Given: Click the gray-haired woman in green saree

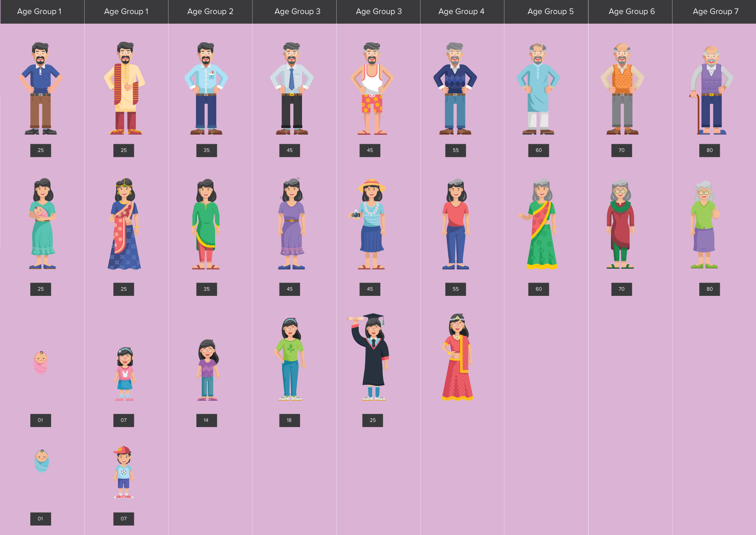Looking at the screenshot, I should pos(539,224).
